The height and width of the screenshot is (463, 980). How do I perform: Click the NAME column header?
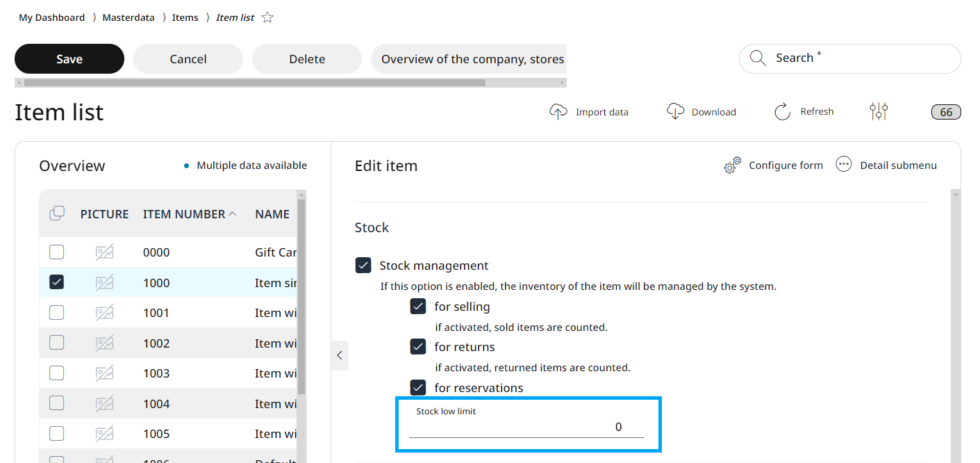(x=272, y=214)
